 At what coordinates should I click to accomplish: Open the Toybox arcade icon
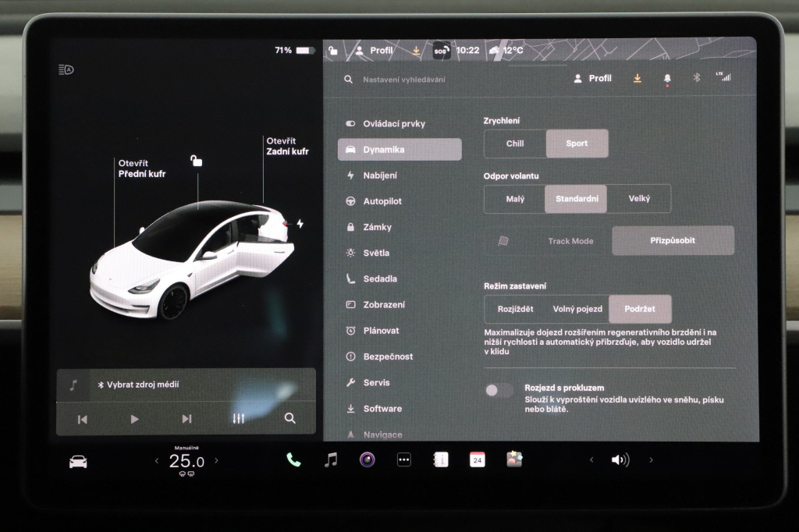(x=514, y=459)
